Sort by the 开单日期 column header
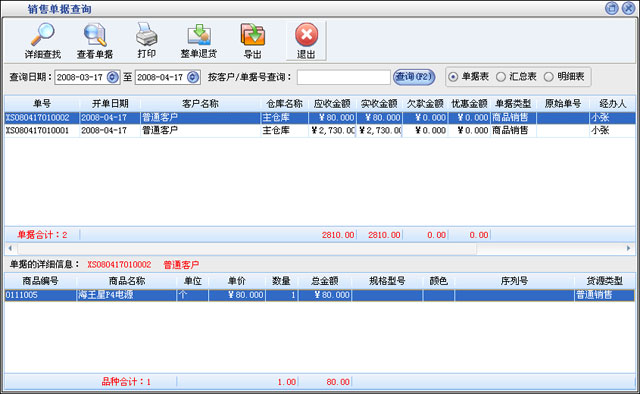Image resolution: width=640 pixels, height=394 pixels. point(110,104)
